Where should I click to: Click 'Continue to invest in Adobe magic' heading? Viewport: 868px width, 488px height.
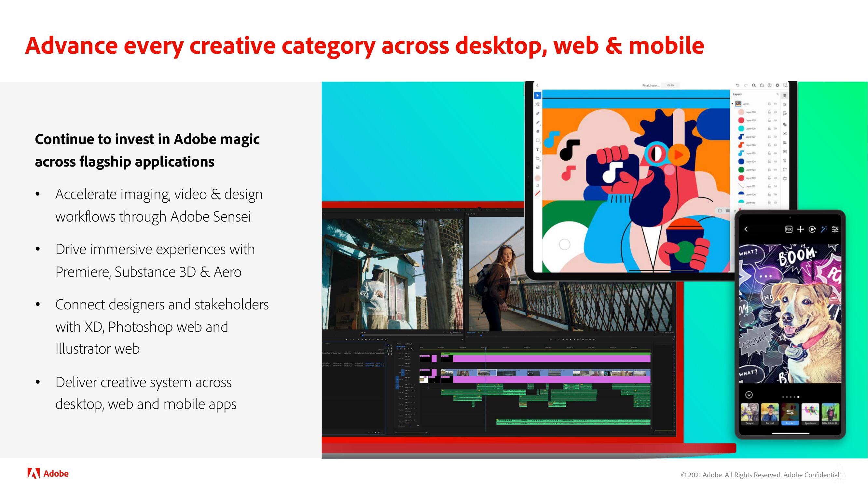click(147, 139)
